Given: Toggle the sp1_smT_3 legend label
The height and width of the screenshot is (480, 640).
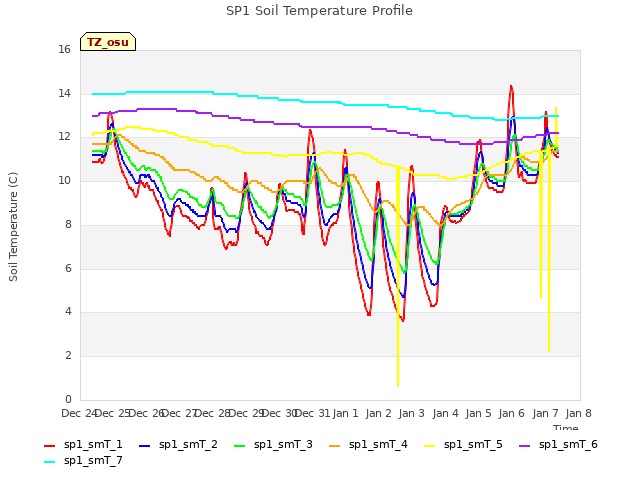Looking at the screenshot, I should coord(283,444).
